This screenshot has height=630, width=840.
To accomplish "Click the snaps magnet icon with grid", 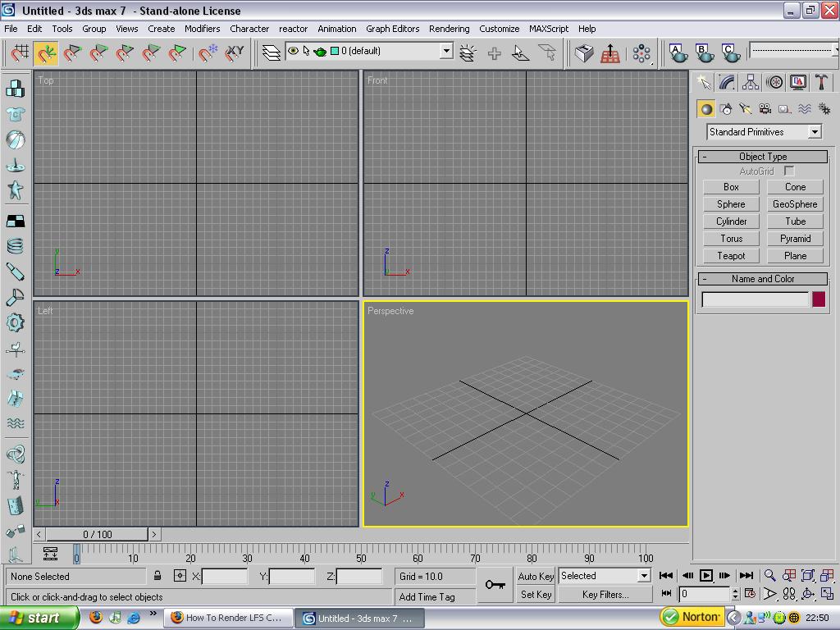I will 20,52.
